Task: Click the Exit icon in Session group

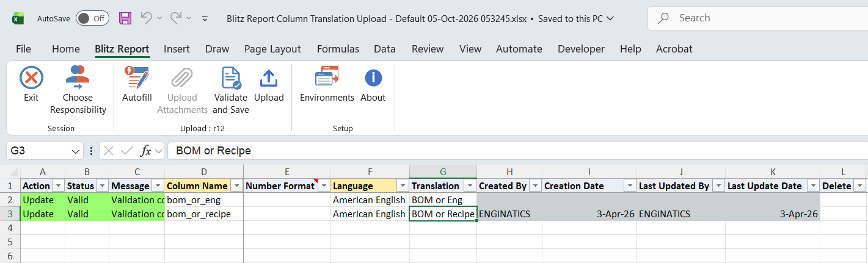Action: 31,78
